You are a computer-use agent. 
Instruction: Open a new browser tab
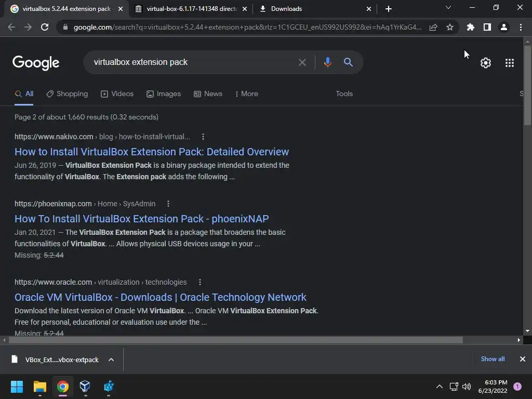389,9
